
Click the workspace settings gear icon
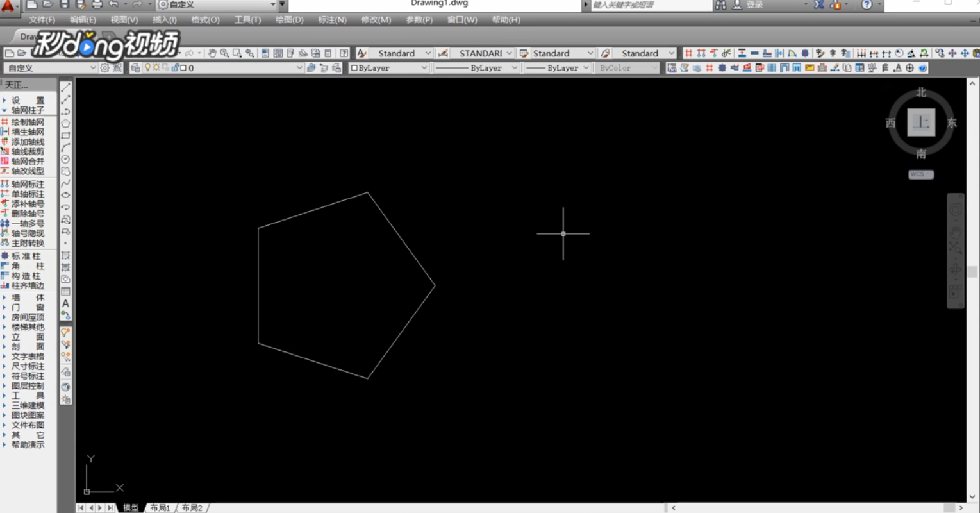click(105, 67)
